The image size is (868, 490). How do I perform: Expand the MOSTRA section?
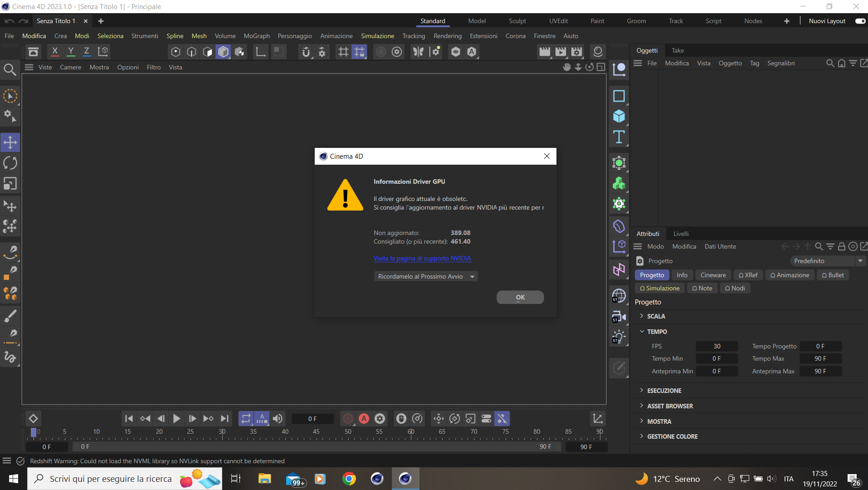click(x=659, y=421)
